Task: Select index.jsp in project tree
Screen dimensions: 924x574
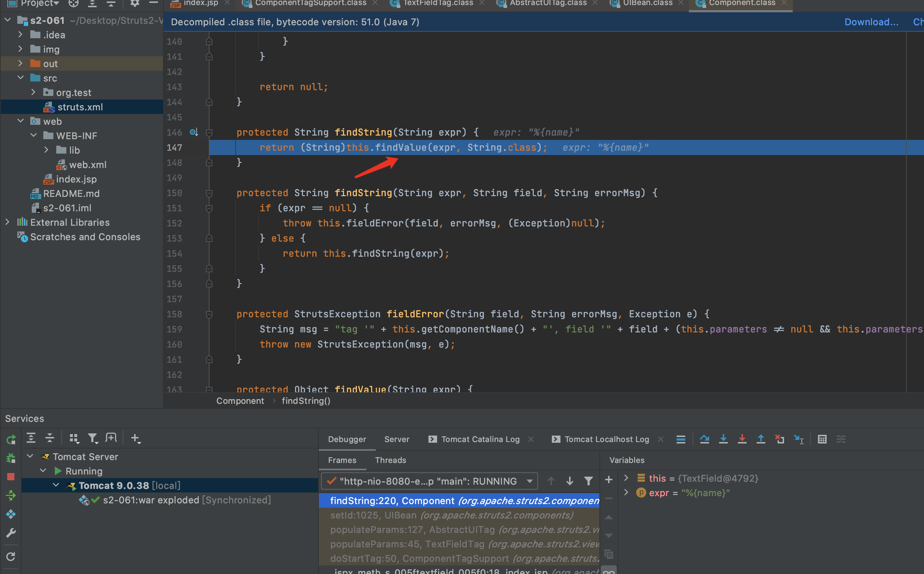Action: 76,179
